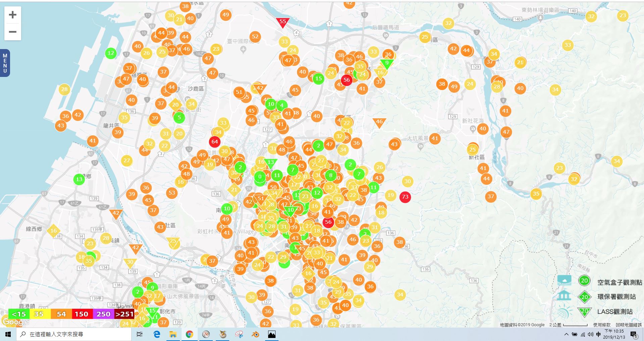Click the 新社花海 place label
This screenshot has height=341, width=644.
click(x=473, y=121)
